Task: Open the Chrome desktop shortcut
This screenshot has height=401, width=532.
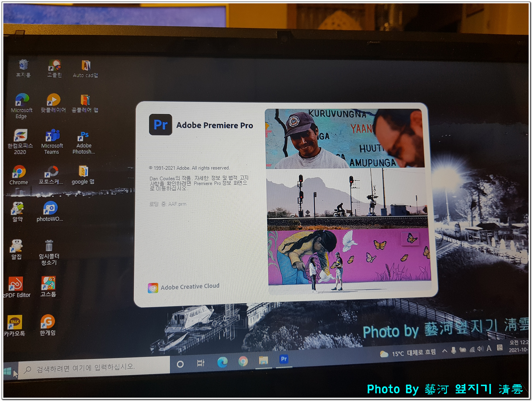Action: coord(19,175)
